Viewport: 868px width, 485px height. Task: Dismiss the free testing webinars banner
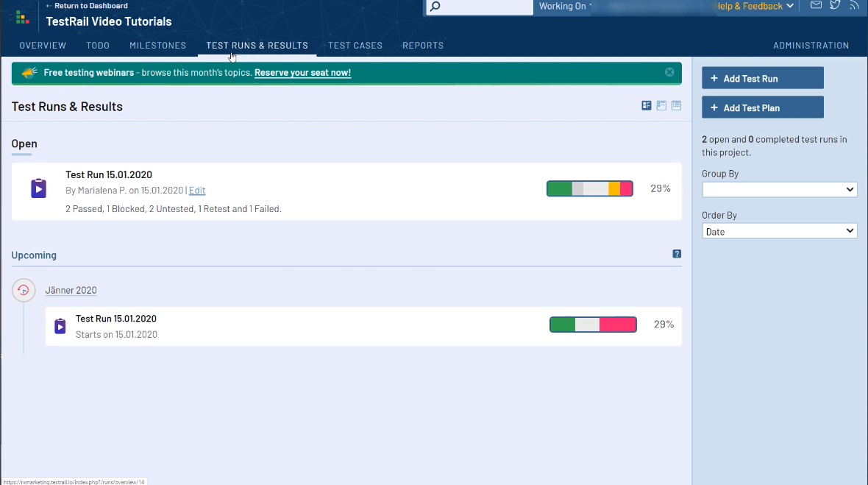pyautogui.click(x=669, y=72)
